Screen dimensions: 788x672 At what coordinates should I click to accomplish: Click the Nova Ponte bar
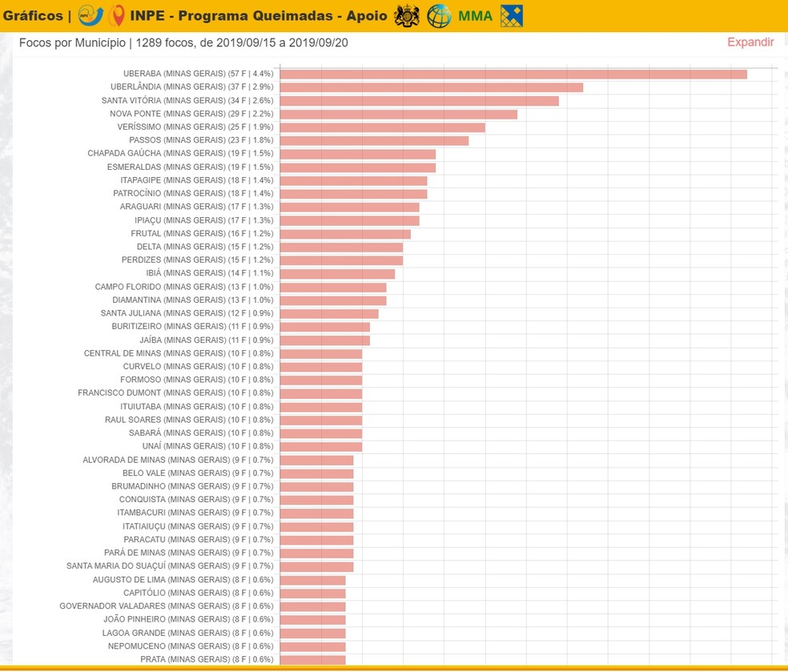(x=399, y=114)
